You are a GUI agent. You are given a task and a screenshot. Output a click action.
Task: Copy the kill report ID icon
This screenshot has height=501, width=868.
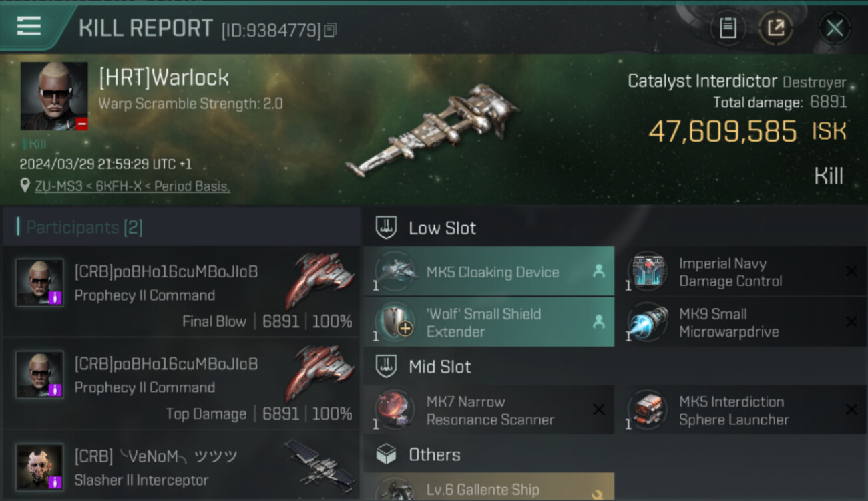point(331,30)
